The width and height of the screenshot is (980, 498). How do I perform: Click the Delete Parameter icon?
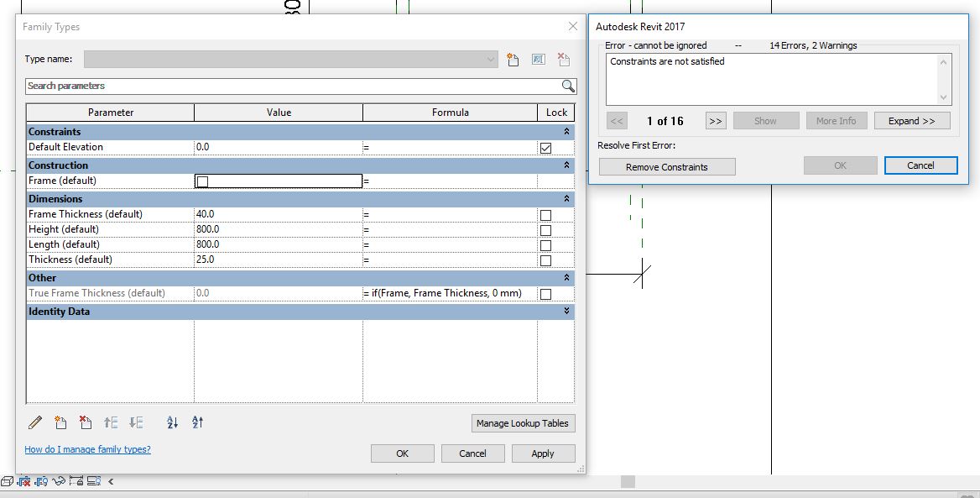click(x=86, y=422)
